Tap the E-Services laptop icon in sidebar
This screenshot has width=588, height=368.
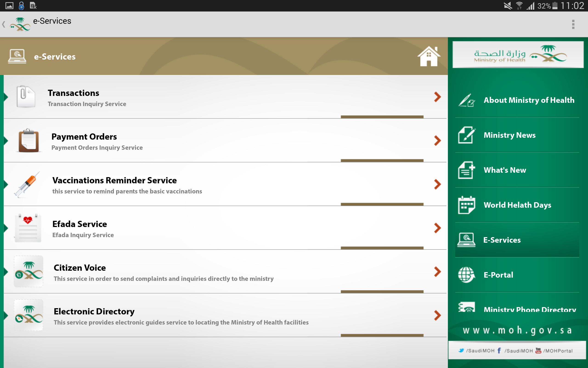coord(466,240)
